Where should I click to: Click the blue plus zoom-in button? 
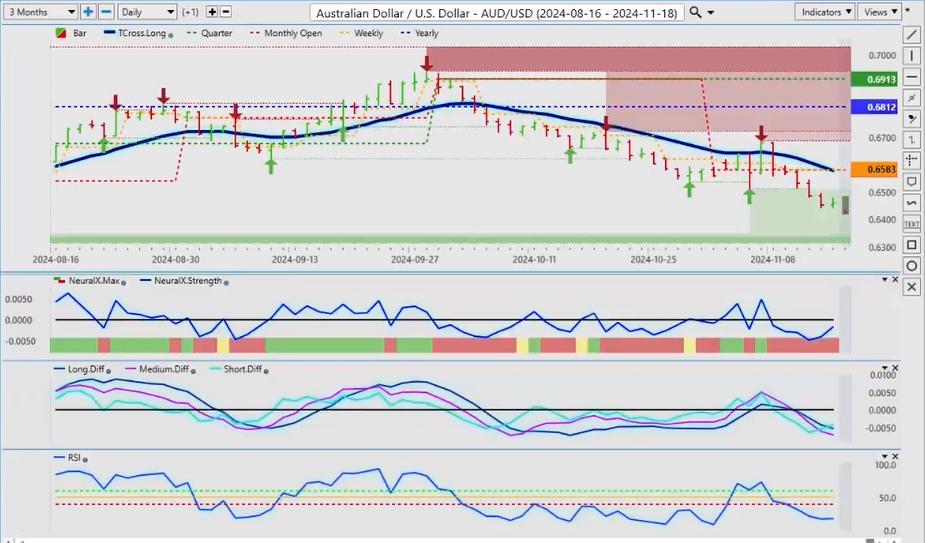pos(88,12)
